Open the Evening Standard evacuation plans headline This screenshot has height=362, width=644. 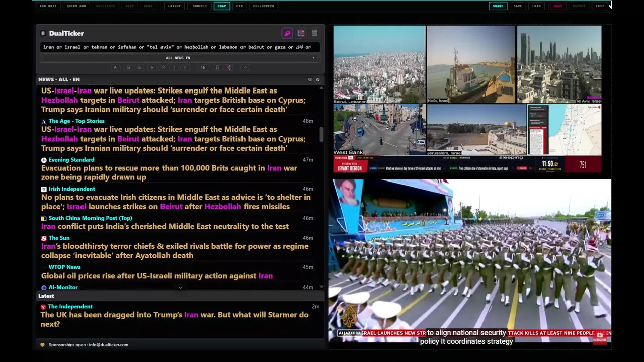169,173
